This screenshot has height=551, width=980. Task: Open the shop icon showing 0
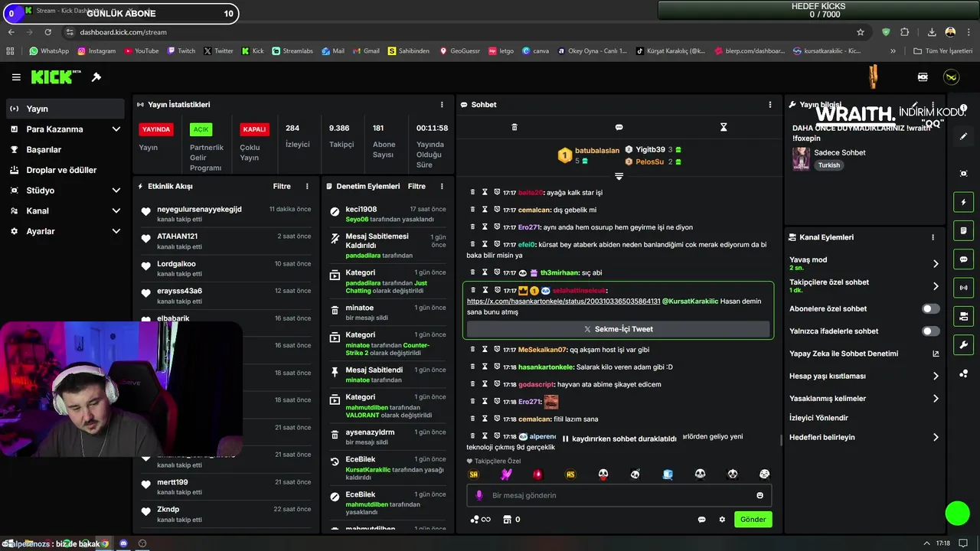click(511, 520)
